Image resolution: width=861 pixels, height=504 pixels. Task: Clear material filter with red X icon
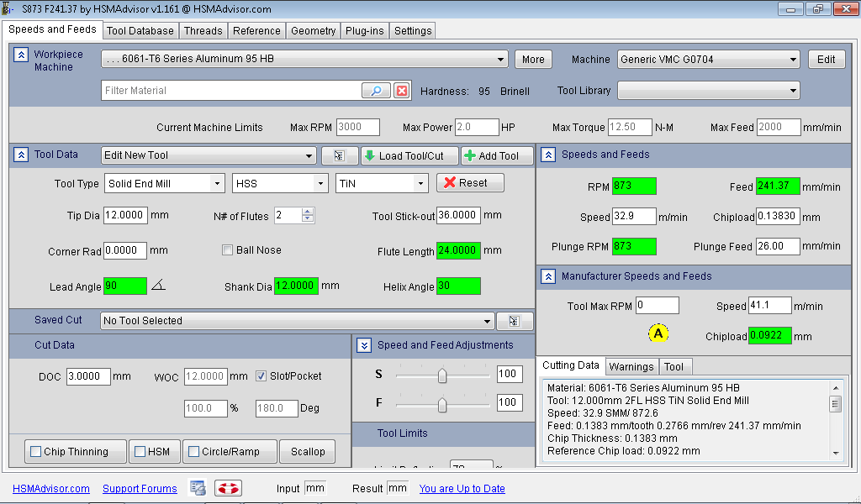click(x=402, y=91)
